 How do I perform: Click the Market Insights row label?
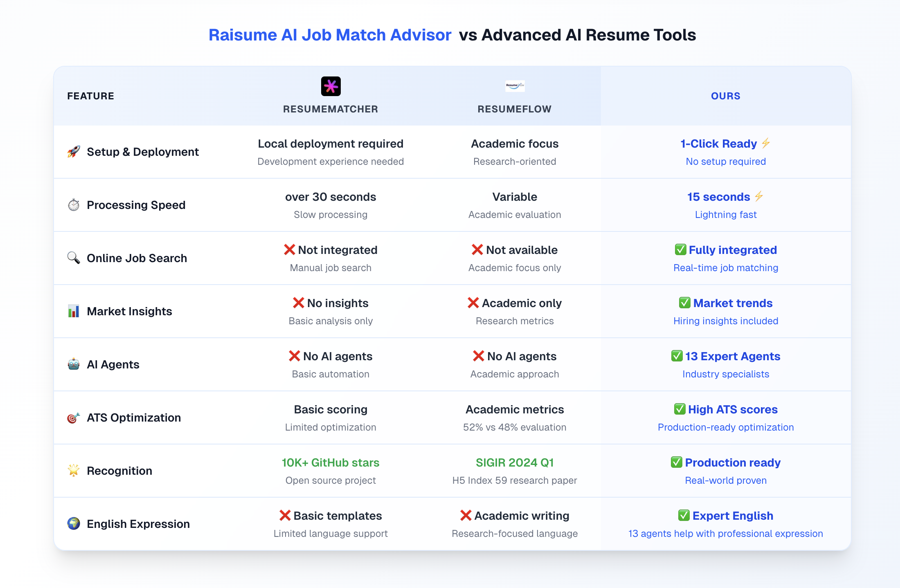[129, 312]
